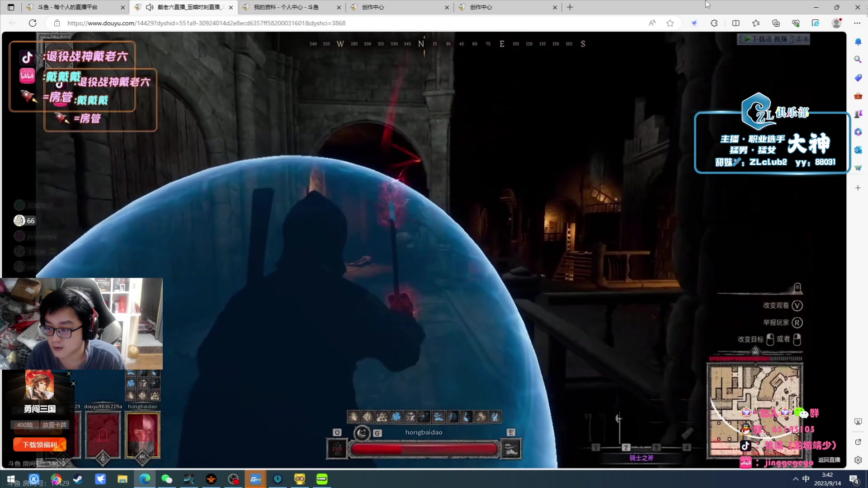
Task: Click the Edge tab actions menu icon
Action: pyautogui.click(x=11, y=7)
